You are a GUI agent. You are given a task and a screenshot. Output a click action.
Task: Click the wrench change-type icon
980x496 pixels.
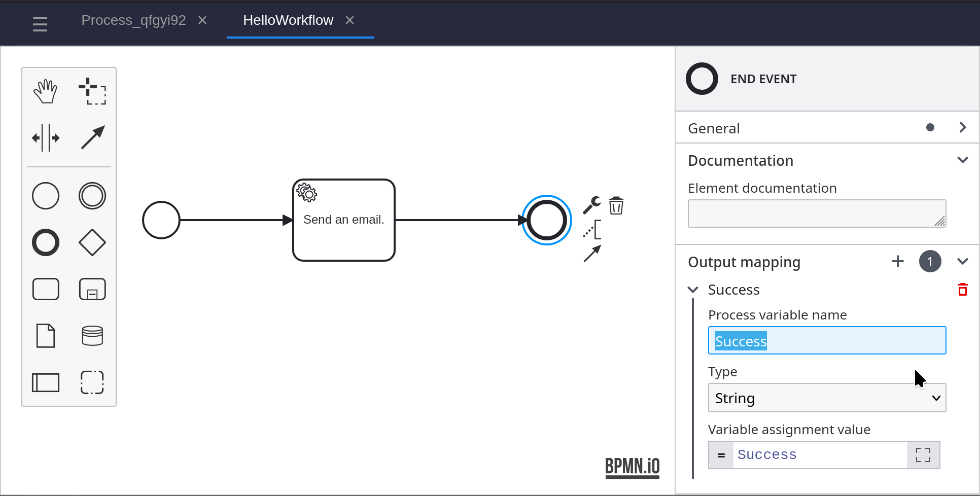[x=591, y=205]
